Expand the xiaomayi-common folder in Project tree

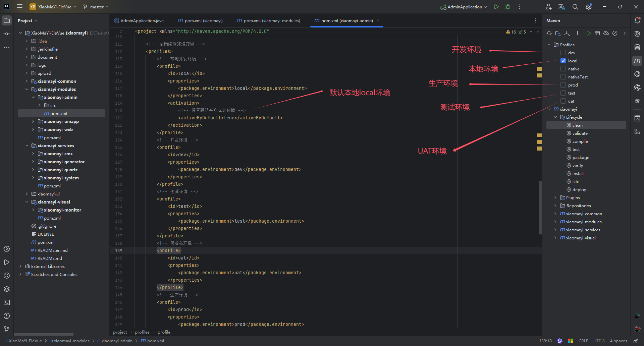[27, 81]
